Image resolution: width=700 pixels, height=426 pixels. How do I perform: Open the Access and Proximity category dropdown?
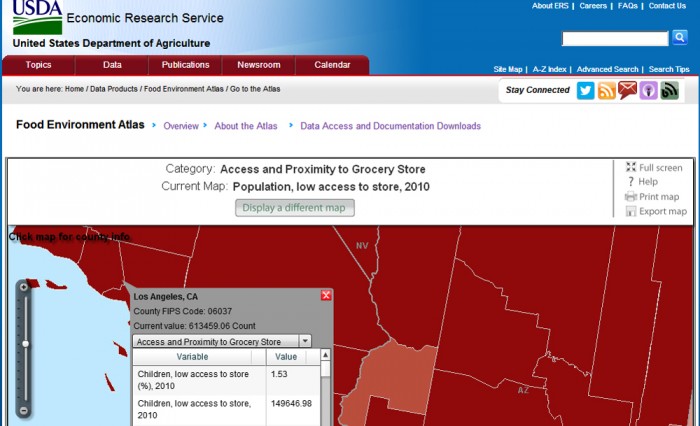222,341
